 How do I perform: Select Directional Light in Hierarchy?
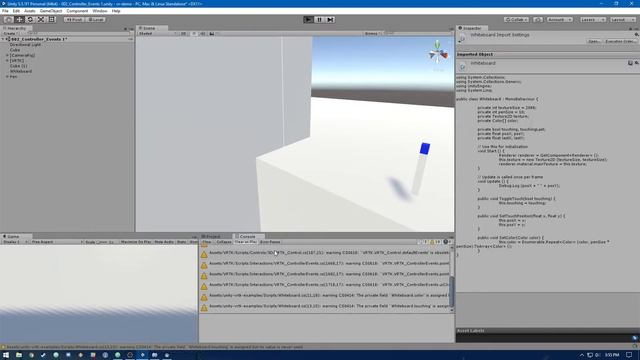[25, 44]
